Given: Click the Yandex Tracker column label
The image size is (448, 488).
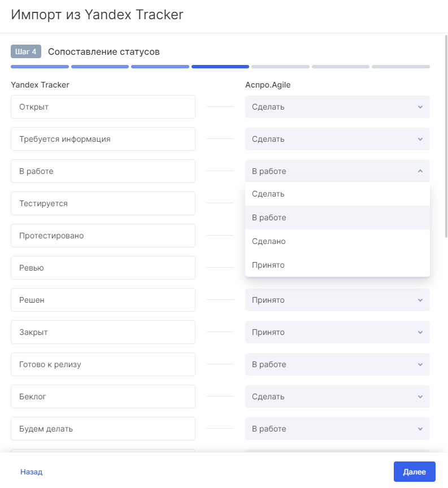Looking at the screenshot, I should [x=40, y=85].
